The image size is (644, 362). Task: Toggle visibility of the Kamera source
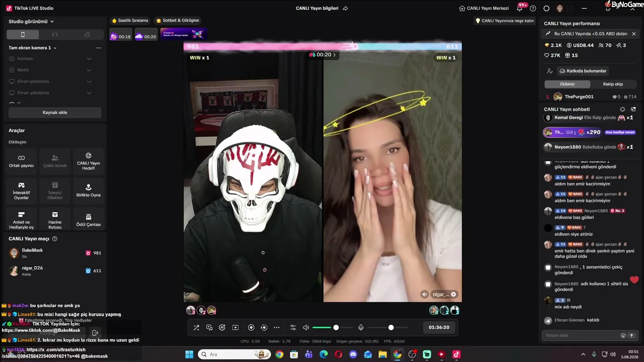[89, 59]
